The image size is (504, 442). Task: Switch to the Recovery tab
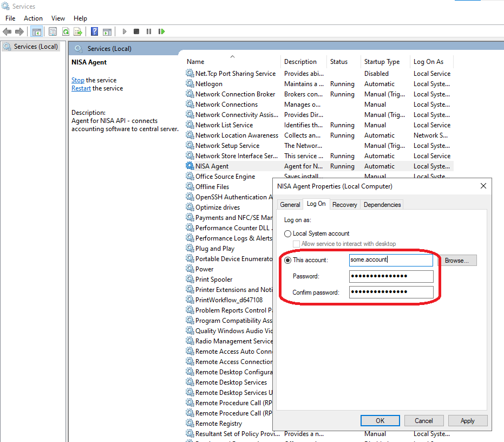(344, 205)
